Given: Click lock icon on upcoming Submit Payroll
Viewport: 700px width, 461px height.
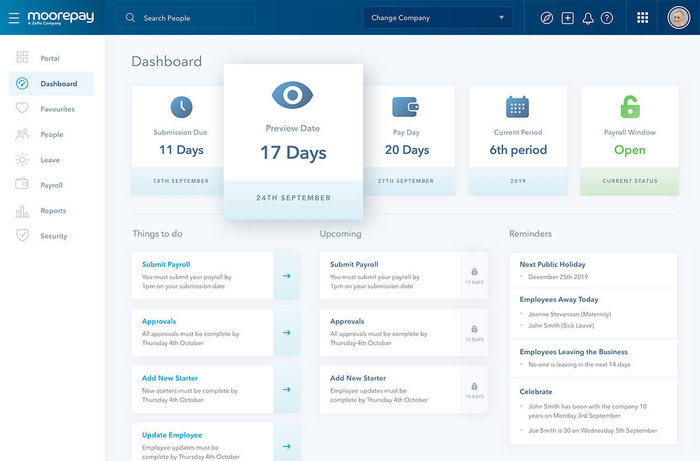Looking at the screenshot, I should pyautogui.click(x=474, y=271).
